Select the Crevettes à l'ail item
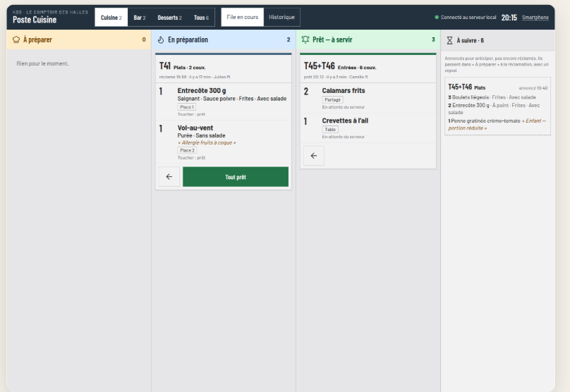Image resolution: width=570 pixels, height=392 pixels. tap(368, 128)
